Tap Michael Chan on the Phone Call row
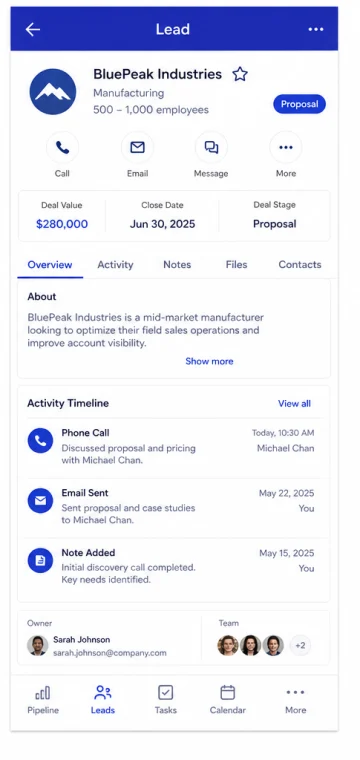The height and width of the screenshot is (760, 360). [x=285, y=448]
